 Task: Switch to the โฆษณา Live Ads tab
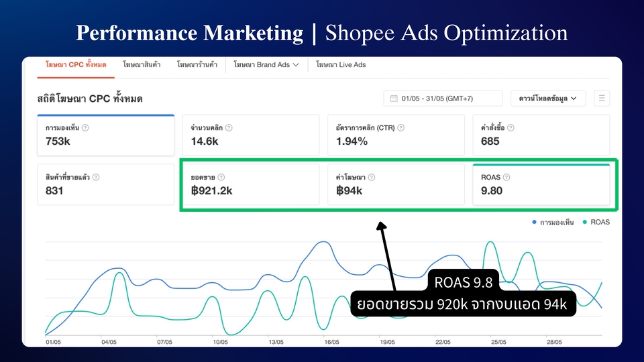(x=341, y=65)
